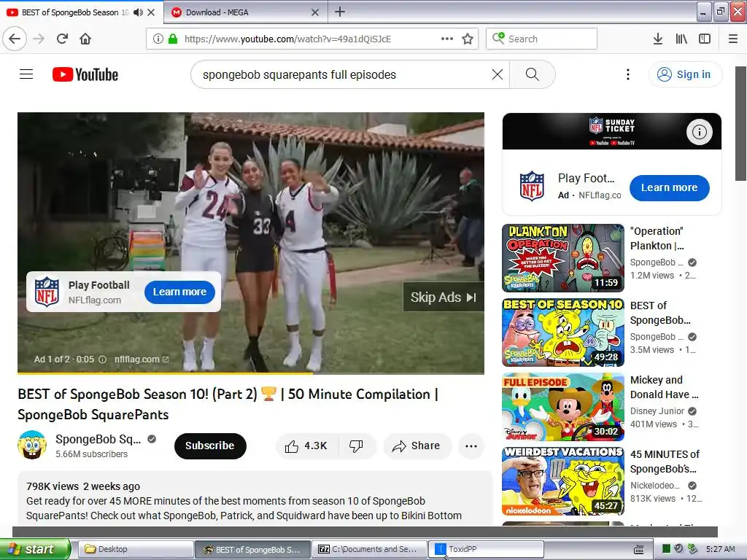Screen dimensions: 747x560
Task: Open the Weirdest Vacations video thumbnail
Action: (x=562, y=481)
